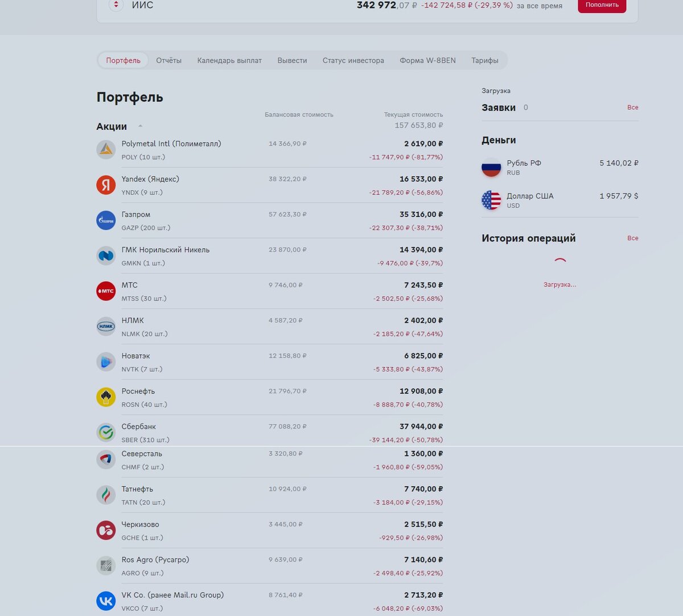Click the Новатэк logo icon
The image size is (683, 616).
pyautogui.click(x=106, y=362)
